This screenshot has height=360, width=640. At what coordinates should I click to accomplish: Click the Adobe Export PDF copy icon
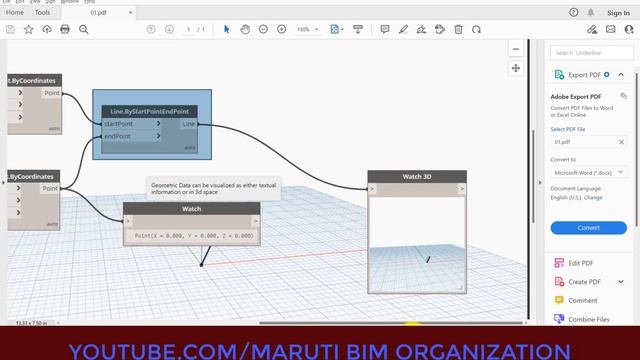(x=623, y=96)
